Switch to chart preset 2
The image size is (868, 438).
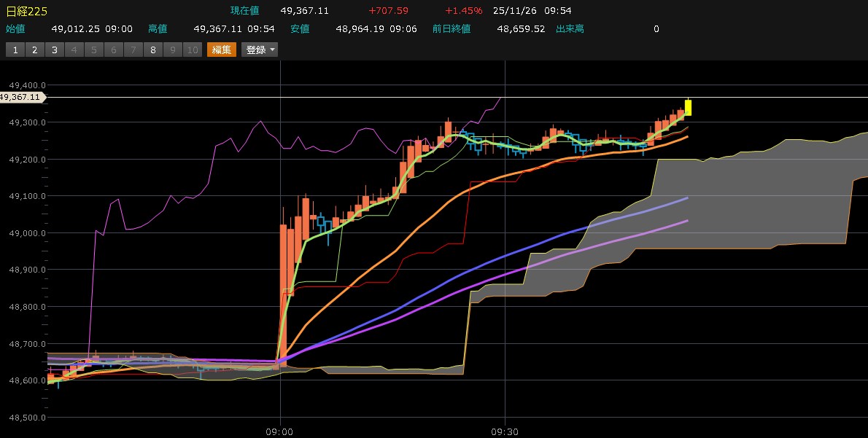[34, 50]
